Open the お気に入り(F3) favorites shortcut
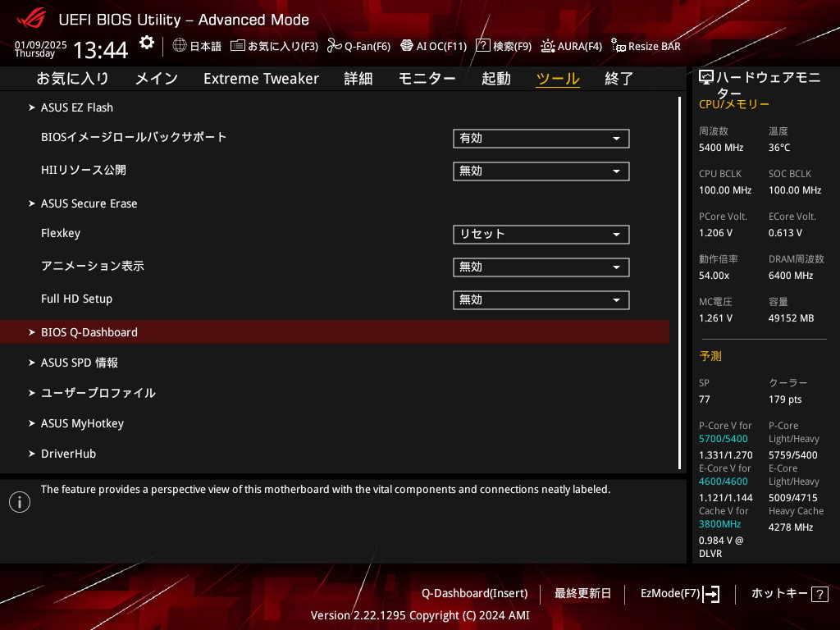 [274, 46]
